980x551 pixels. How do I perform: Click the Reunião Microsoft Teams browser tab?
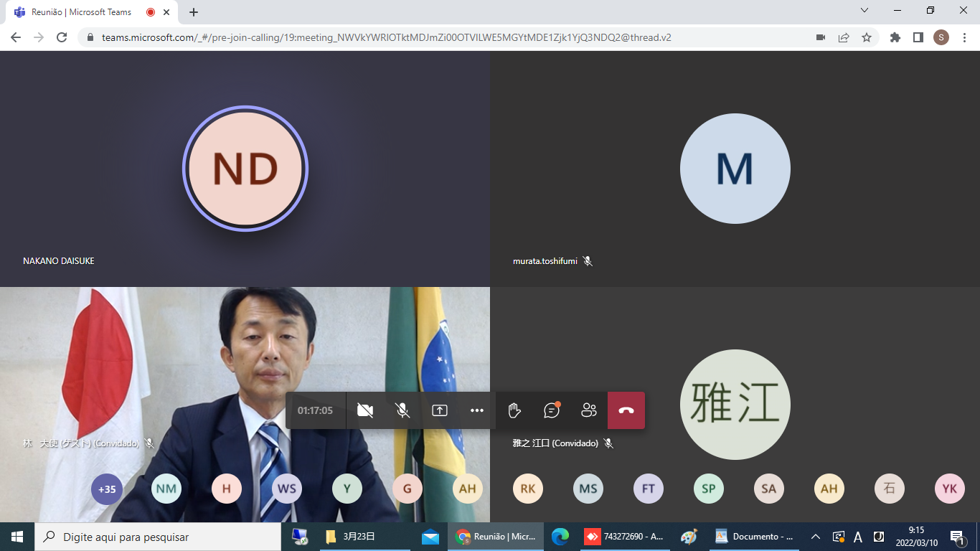click(81, 12)
